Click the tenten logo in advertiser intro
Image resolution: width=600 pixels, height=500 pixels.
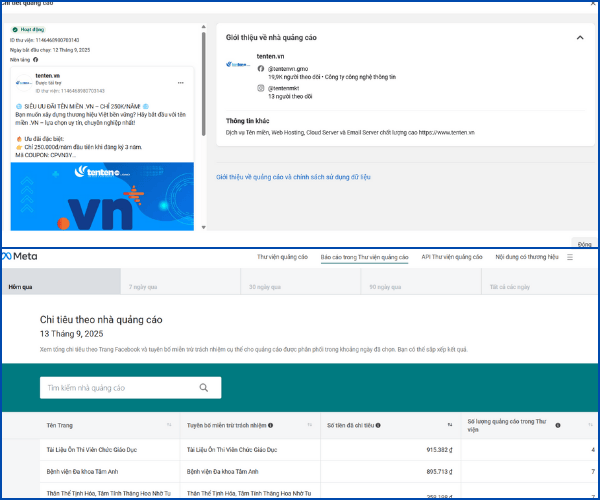coord(238,64)
